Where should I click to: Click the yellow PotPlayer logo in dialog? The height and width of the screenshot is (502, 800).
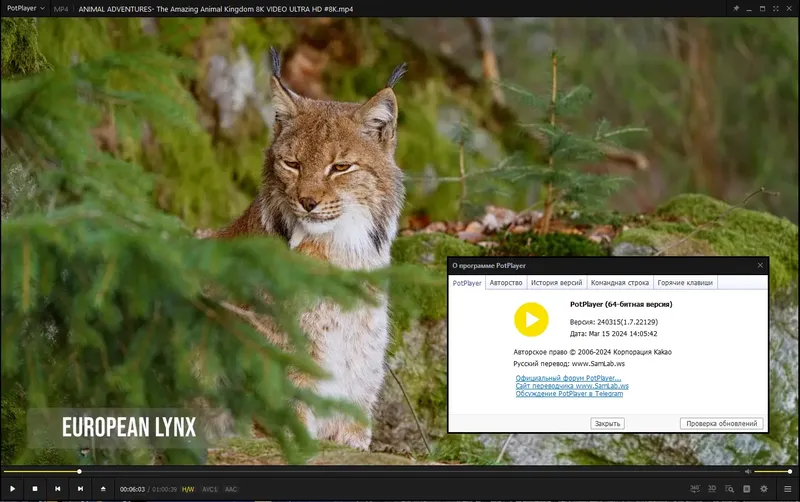tap(531, 319)
